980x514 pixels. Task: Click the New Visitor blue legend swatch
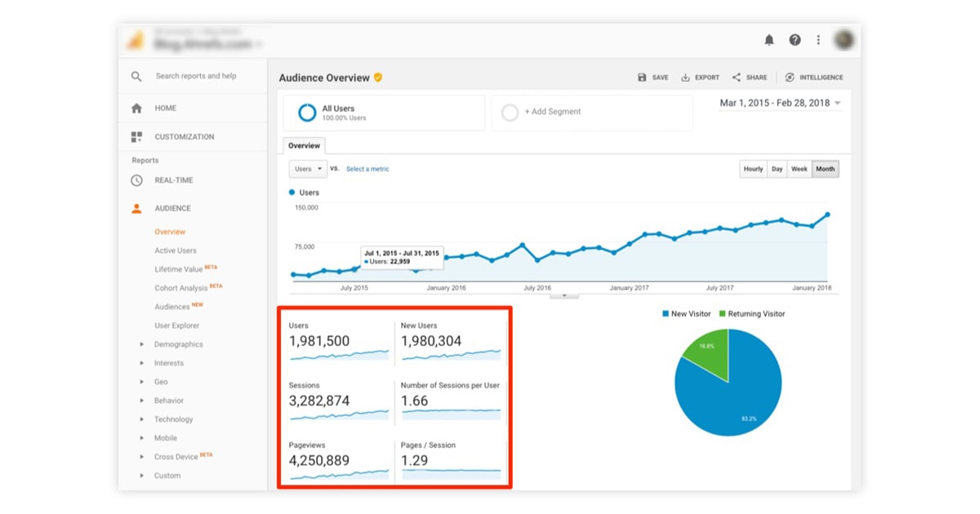tap(665, 314)
